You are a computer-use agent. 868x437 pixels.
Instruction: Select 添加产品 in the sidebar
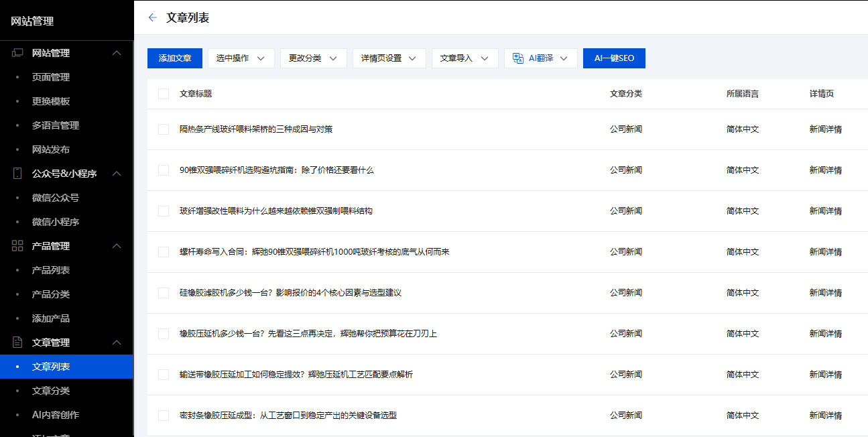[51, 318]
